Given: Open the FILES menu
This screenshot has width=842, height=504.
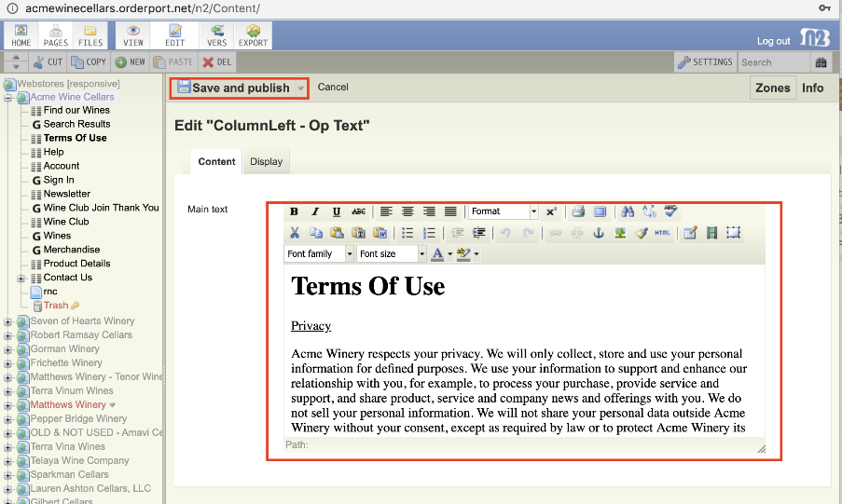Looking at the screenshot, I should pos(90,35).
